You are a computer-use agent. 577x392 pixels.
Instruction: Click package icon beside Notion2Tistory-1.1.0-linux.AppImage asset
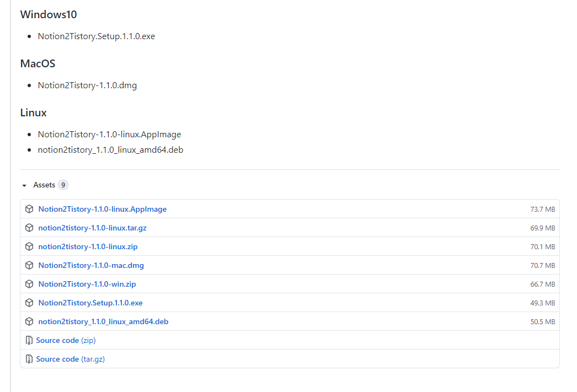coord(29,210)
